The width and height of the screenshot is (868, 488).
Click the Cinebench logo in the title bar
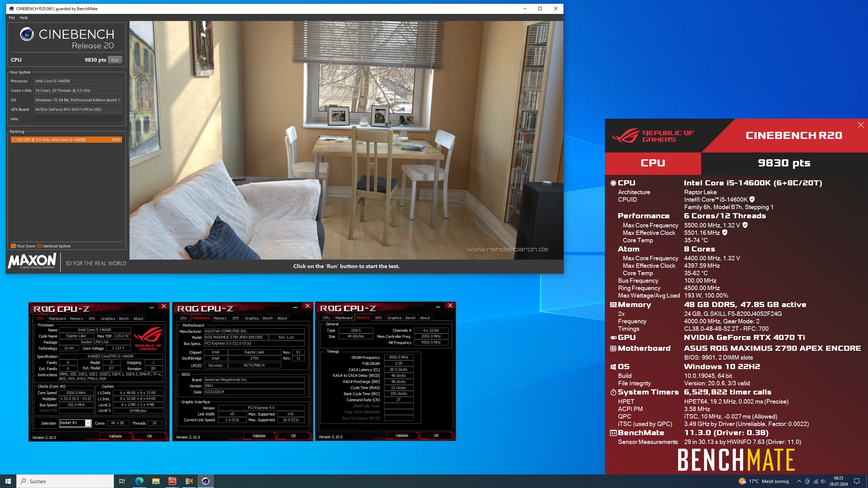click(x=11, y=9)
